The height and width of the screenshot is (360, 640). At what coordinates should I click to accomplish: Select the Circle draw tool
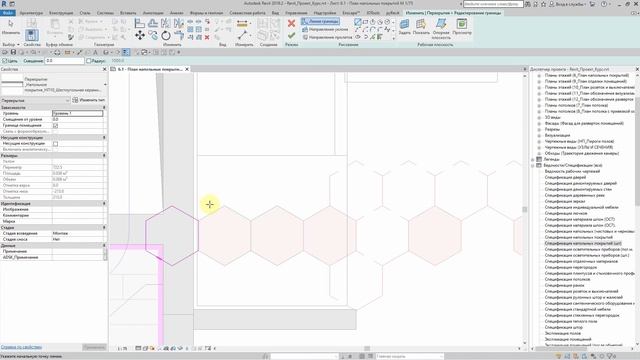tap(387, 22)
